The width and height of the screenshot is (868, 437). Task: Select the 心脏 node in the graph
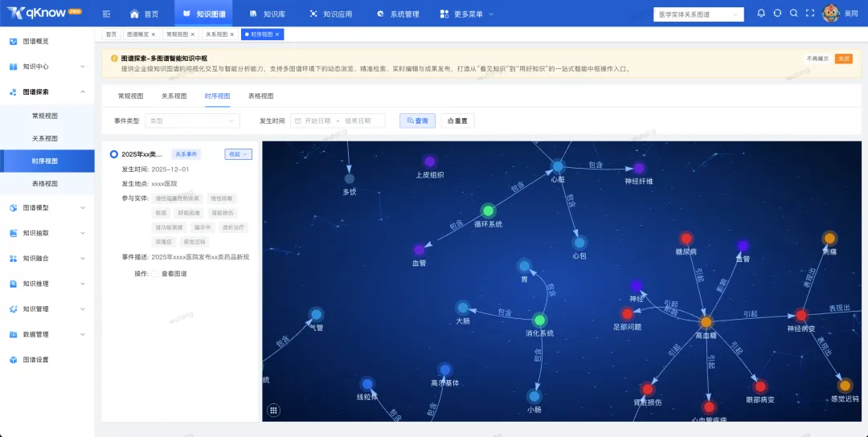tap(558, 165)
